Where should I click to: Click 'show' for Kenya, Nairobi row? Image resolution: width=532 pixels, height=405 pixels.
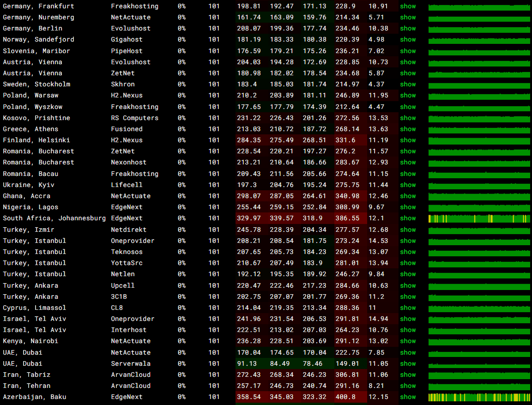point(408,341)
